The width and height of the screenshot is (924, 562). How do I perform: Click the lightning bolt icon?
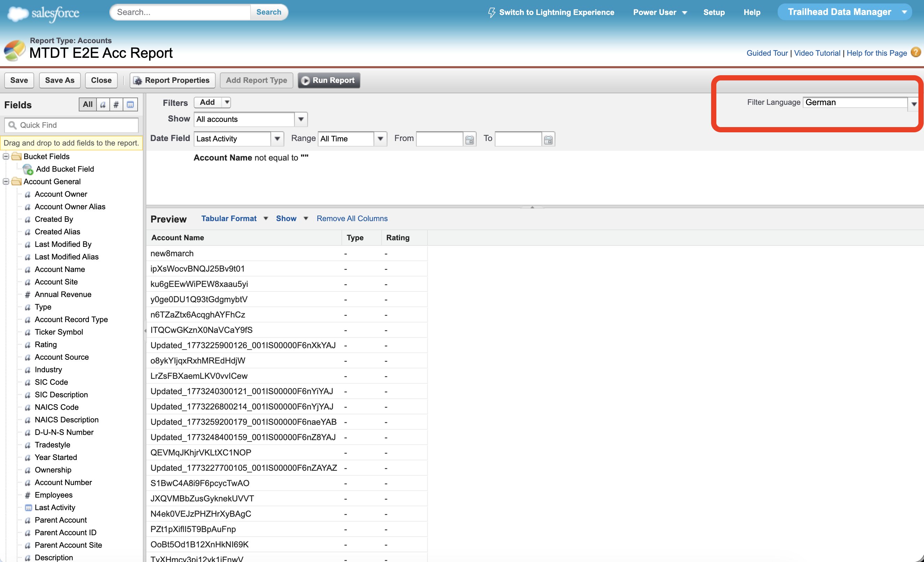(x=491, y=13)
